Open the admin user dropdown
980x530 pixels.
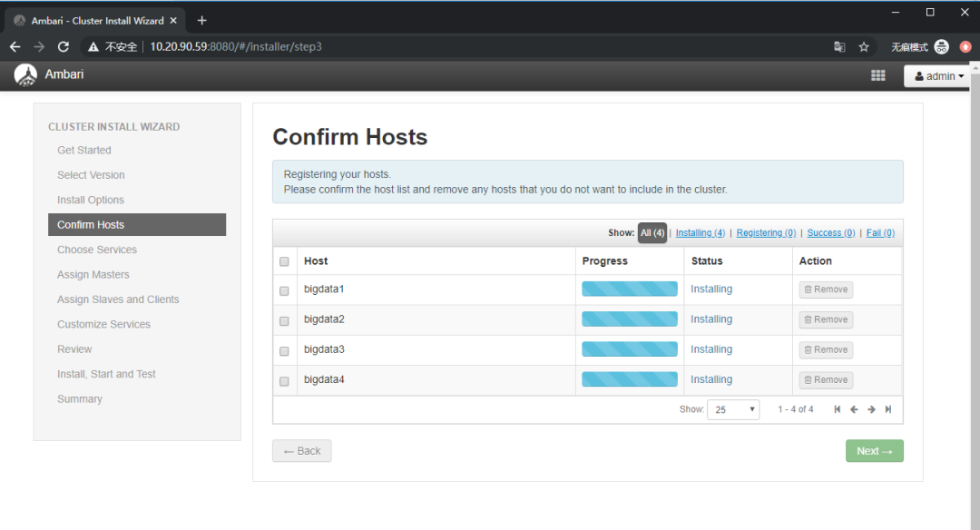click(x=939, y=76)
